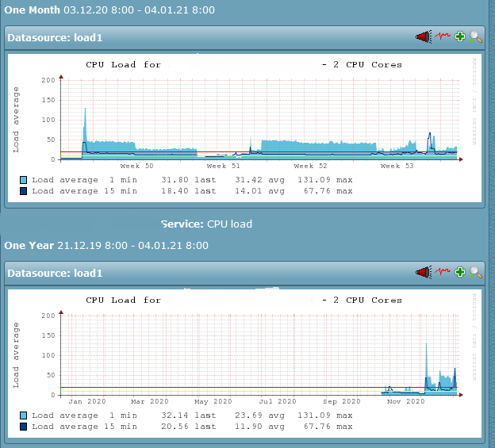Click the Datasource: load1 header in One Month panel
Screen dimensions: 495x448
pyautogui.click(x=56, y=37)
